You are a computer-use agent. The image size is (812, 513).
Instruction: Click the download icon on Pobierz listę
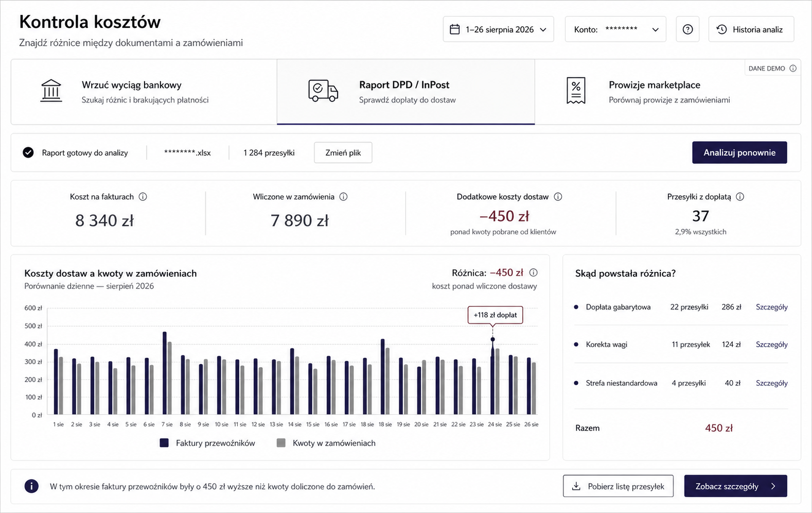click(x=576, y=486)
